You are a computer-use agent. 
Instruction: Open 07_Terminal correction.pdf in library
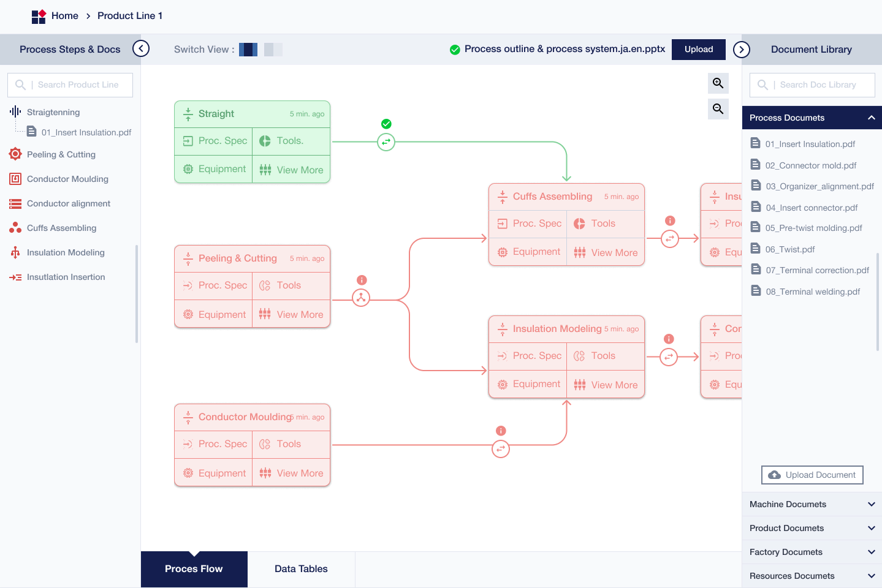point(810,270)
